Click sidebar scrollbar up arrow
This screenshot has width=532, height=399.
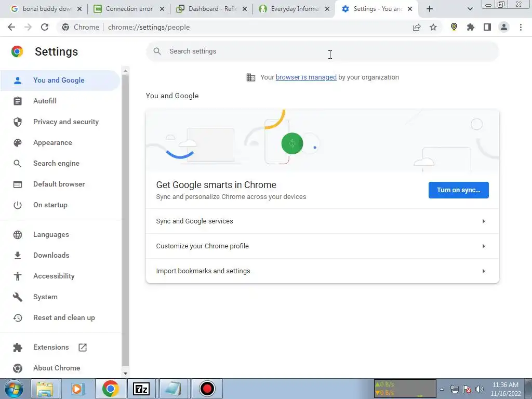[x=126, y=71]
